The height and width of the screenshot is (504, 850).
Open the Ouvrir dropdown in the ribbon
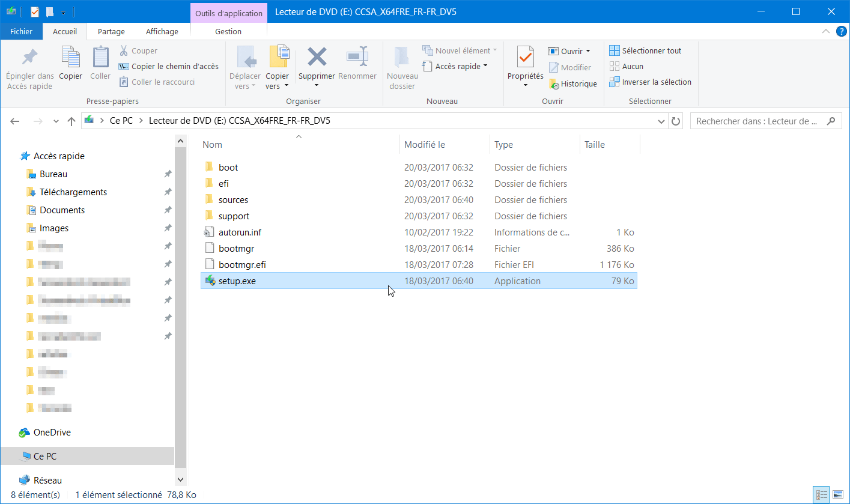pyautogui.click(x=569, y=51)
